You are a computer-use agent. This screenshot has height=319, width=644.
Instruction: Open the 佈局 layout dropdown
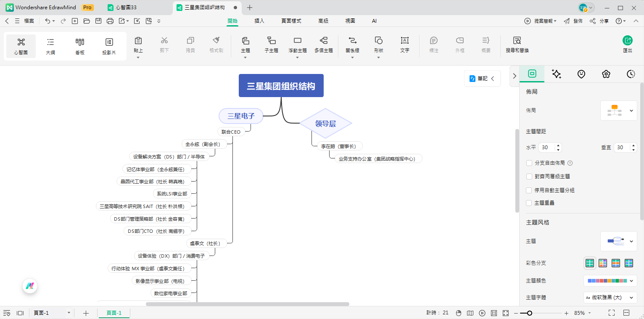[x=619, y=111]
